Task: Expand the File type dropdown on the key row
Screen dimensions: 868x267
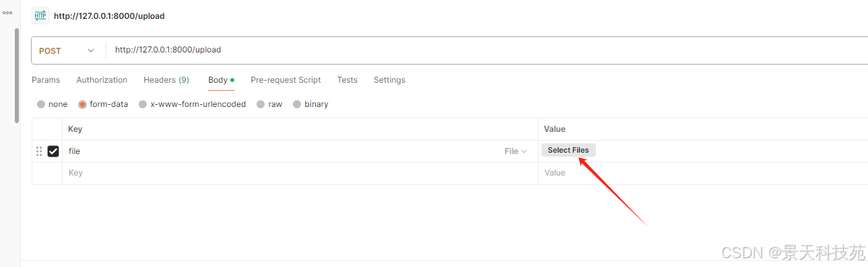Action: [516, 151]
